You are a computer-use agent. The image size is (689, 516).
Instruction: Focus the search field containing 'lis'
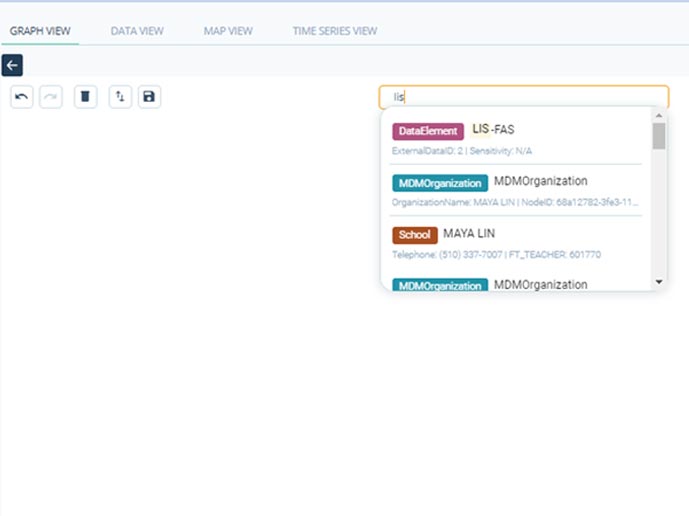coord(524,97)
